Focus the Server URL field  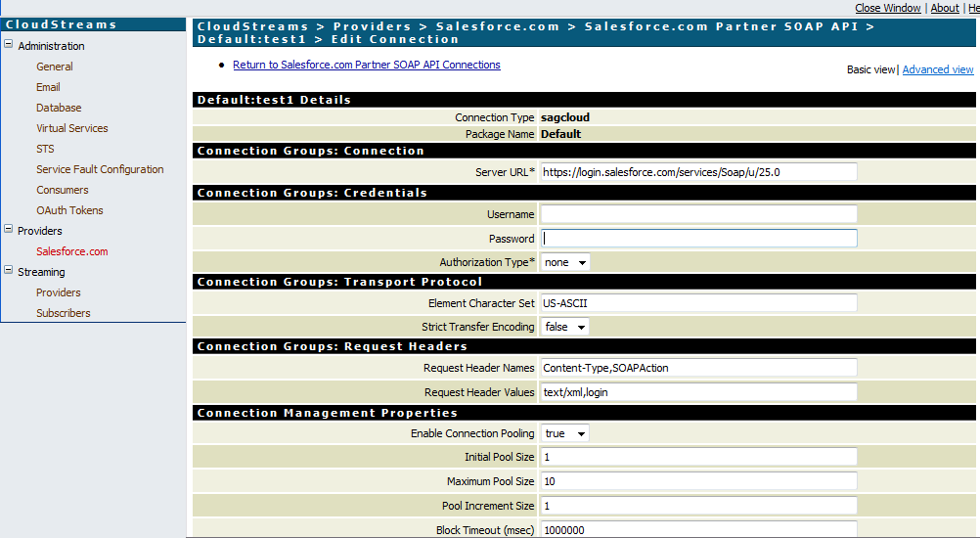point(698,172)
